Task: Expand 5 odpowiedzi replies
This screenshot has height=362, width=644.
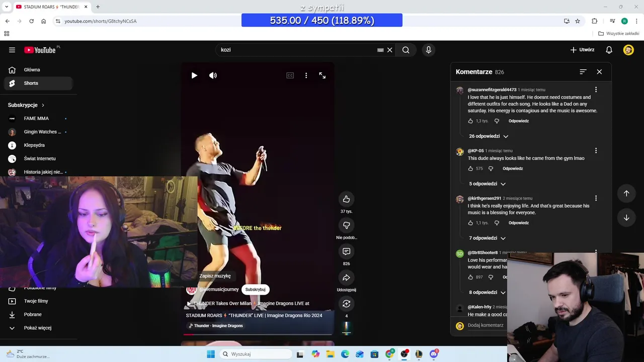Action: click(487, 184)
